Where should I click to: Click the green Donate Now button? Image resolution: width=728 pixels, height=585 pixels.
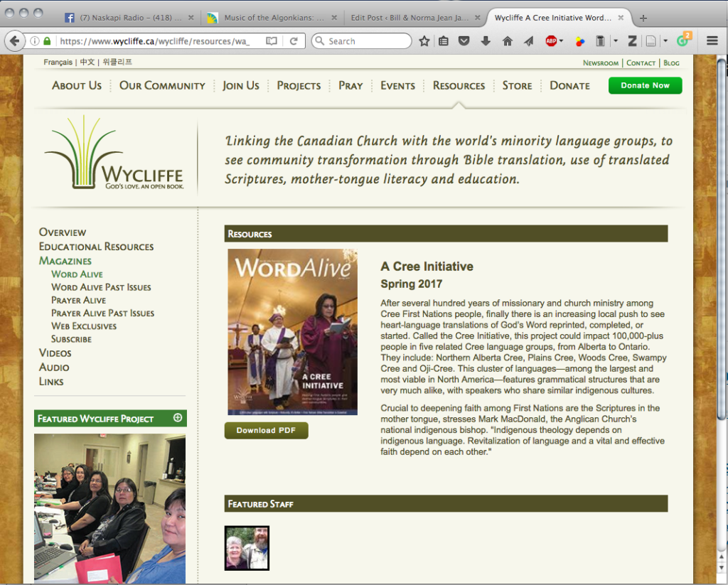point(645,85)
